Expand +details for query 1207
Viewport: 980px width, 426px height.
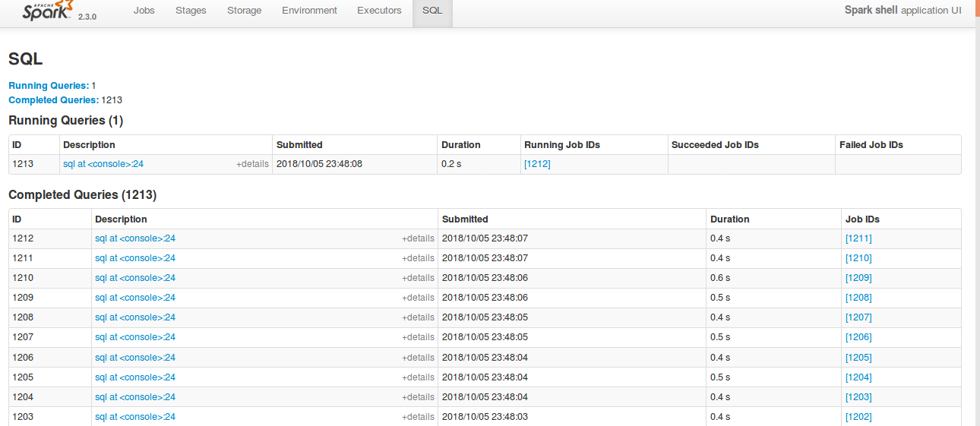[x=419, y=337]
